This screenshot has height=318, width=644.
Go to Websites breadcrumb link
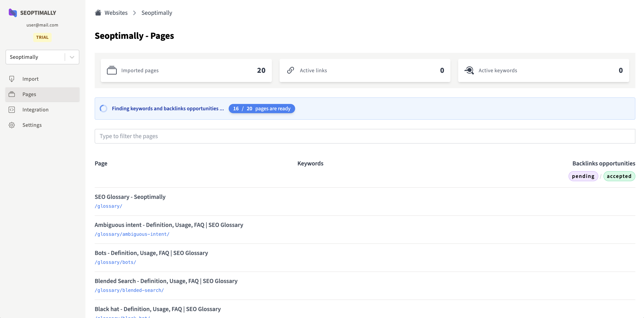click(x=116, y=13)
